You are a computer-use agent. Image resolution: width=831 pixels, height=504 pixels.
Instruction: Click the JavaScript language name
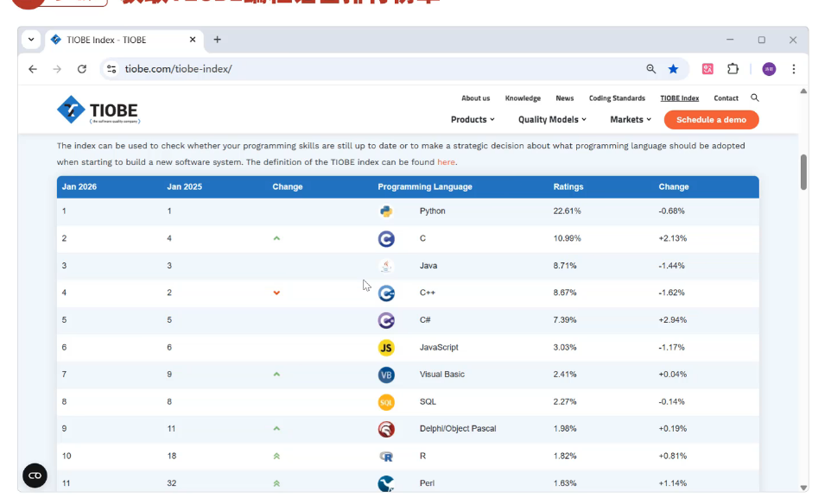click(439, 348)
